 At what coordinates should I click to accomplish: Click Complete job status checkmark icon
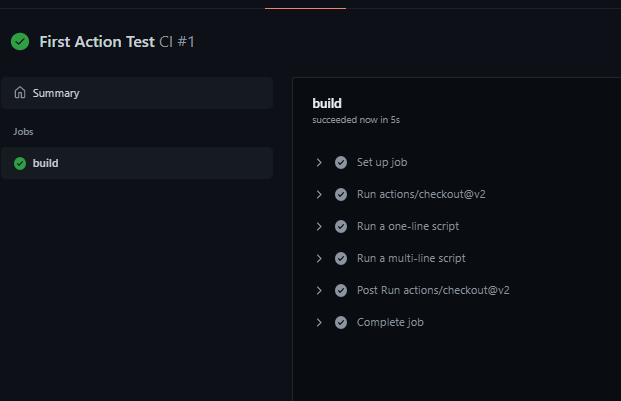(341, 323)
